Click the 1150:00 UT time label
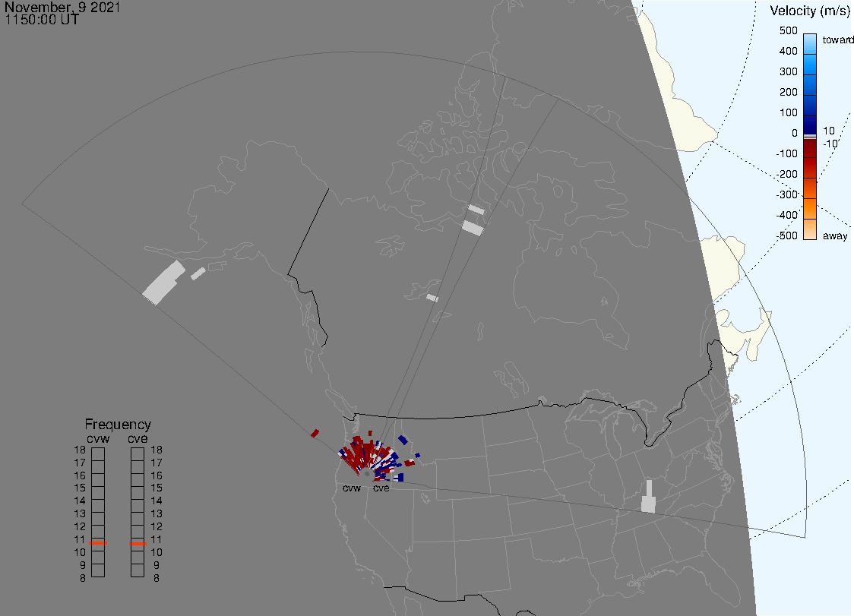The height and width of the screenshot is (616, 854). coord(42,20)
